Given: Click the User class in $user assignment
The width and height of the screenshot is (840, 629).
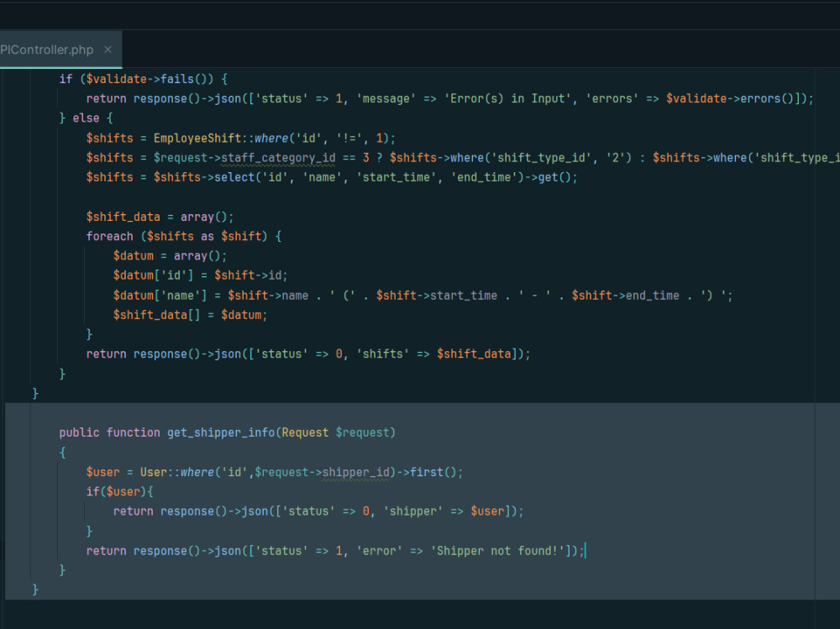Looking at the screenshot, I should coord(153,472).
